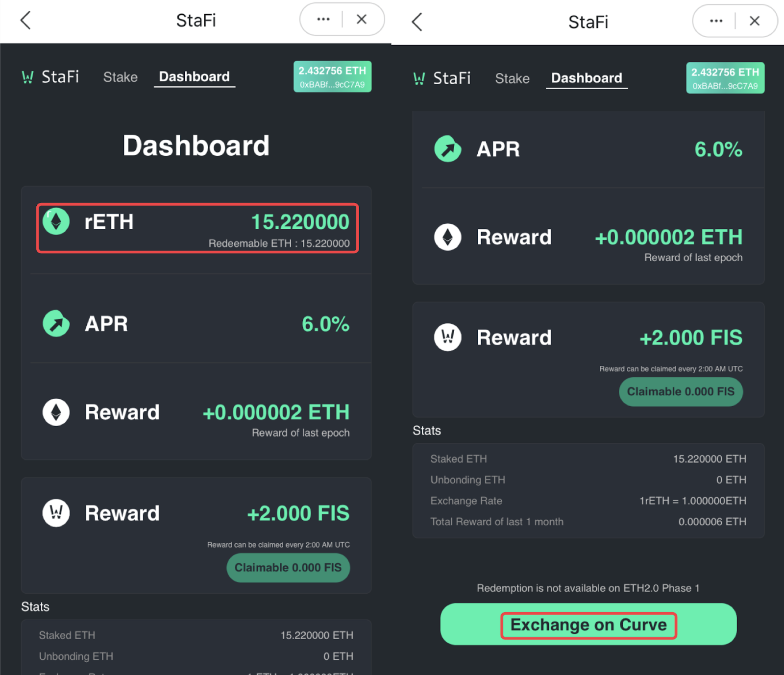Click +0.000002 ETH reward in left panel
The width and height of the screenshot is (784, 675).
click(276, 412)
